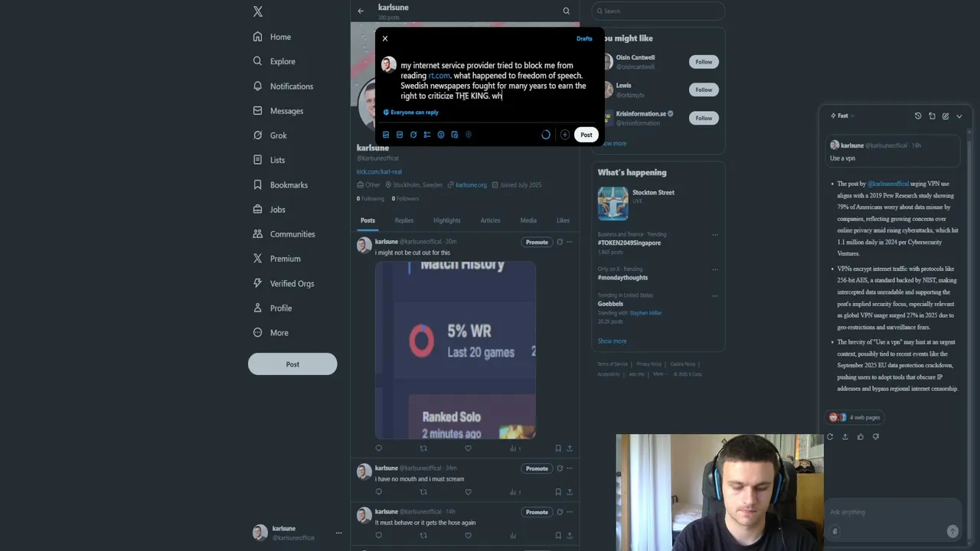980x551 pixels.
Task: Add another post to the thread
Action: (x=565, y=135)
